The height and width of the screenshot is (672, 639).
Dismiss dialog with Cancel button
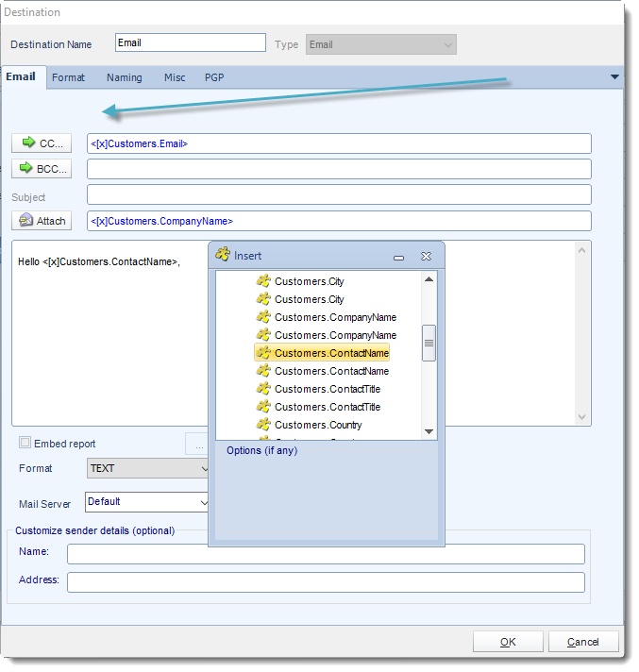(583, 642)
